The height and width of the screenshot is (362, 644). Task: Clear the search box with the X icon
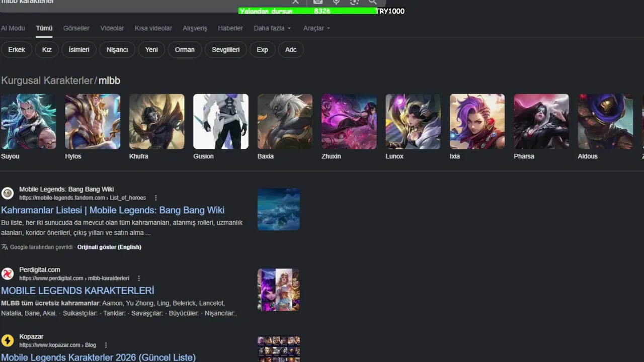coord(295,2)
